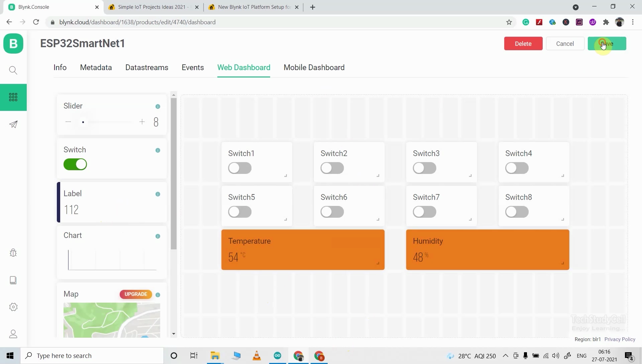Image resolution: width=642 pixels, height=364 pixels.
Task: Click the info icon on the Slider widget
Action: coord(158,107)
